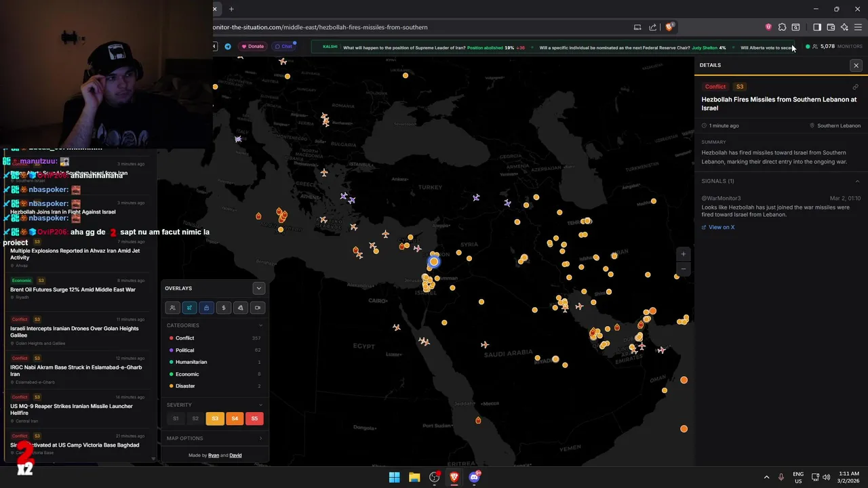Click the Donate button
The image size is (868, 488).
pyautogui.click(x=252, y=46)
